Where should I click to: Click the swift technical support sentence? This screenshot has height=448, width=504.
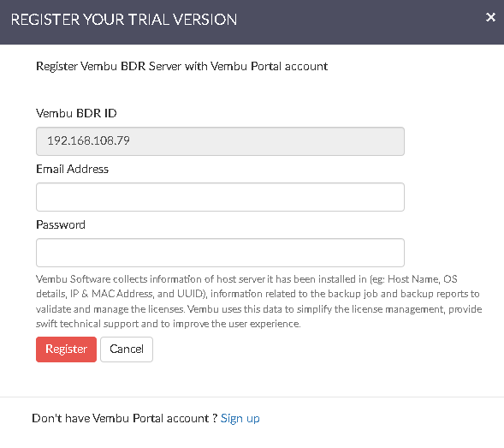(x=168, y=324)
